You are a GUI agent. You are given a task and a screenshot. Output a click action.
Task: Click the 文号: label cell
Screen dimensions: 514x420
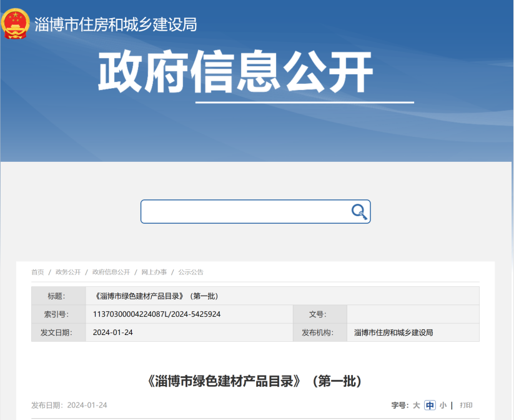320,314
